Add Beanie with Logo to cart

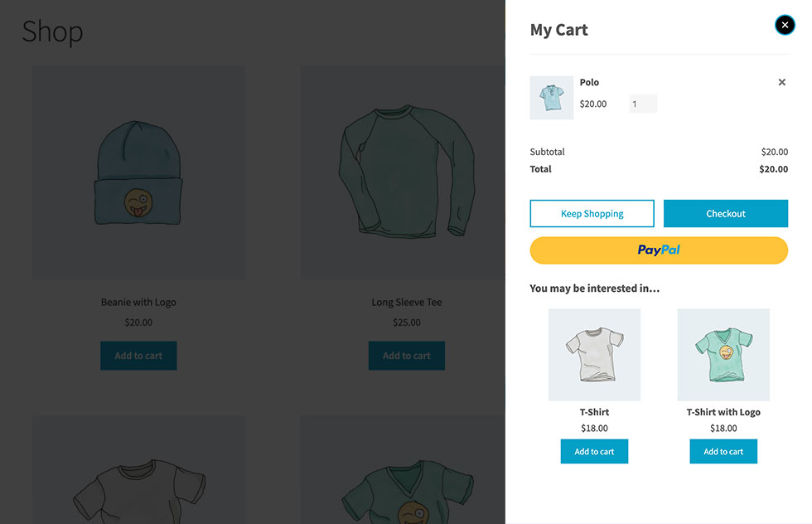point(138,356)
